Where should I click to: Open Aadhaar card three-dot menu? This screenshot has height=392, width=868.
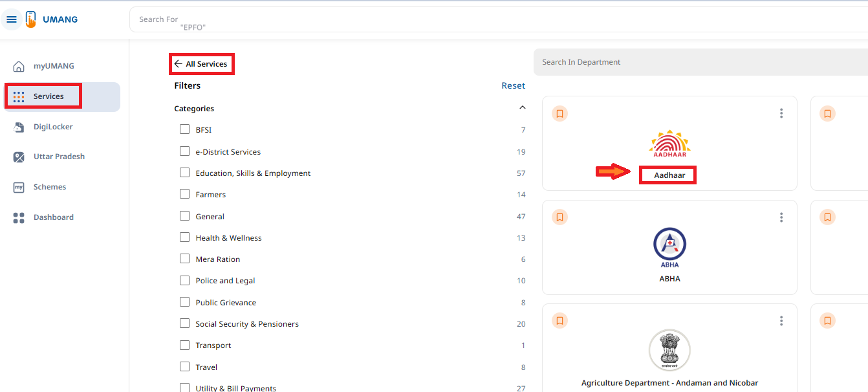point(781,113)
